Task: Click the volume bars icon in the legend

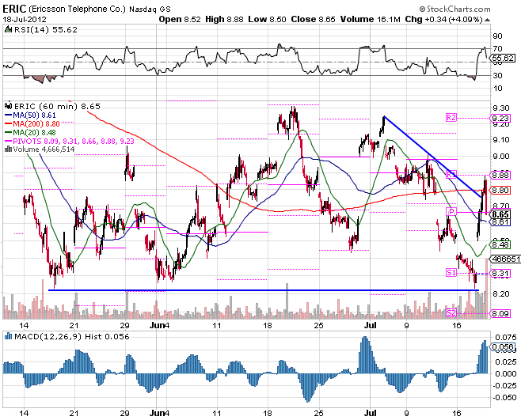Action: click(8, 149)
